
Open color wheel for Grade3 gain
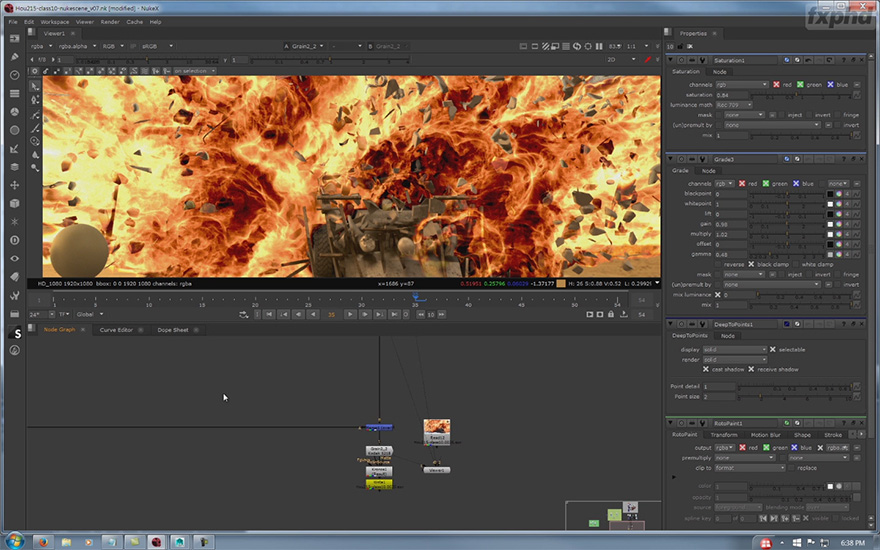[839, 224]
